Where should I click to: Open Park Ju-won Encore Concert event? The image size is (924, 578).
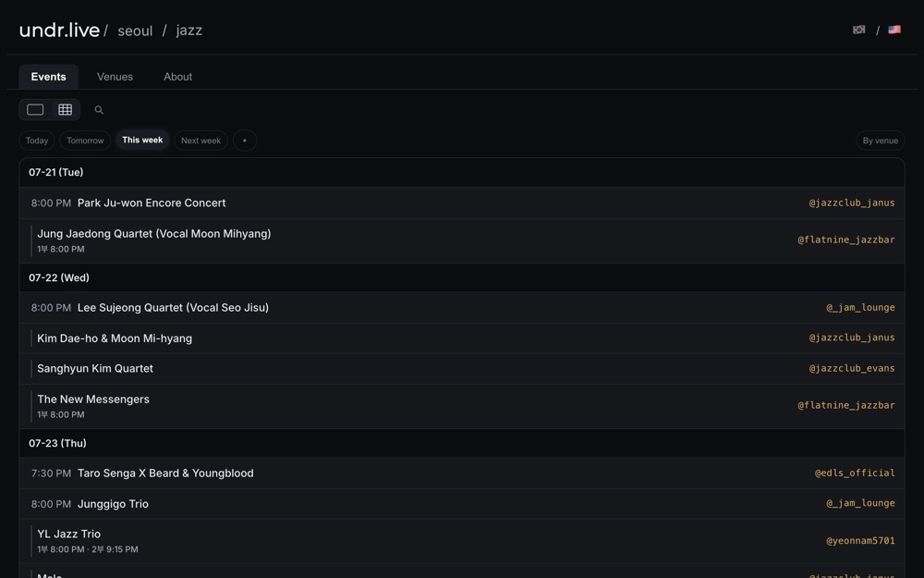tap(152, 203)
